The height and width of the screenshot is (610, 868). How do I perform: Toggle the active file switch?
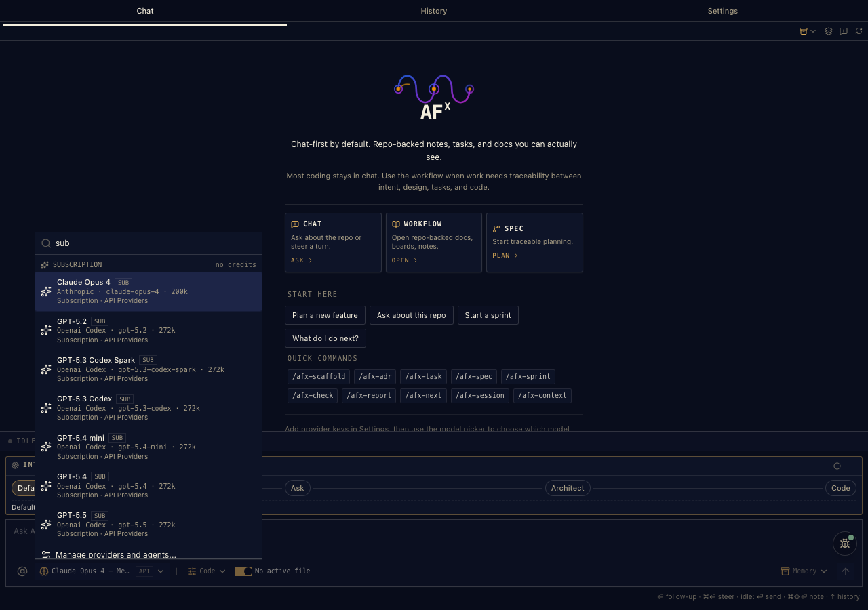pyautogui.click(x=243, y=571)
